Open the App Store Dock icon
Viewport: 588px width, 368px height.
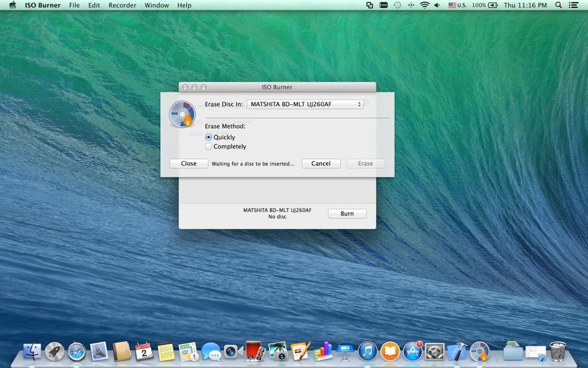[412, 351]
